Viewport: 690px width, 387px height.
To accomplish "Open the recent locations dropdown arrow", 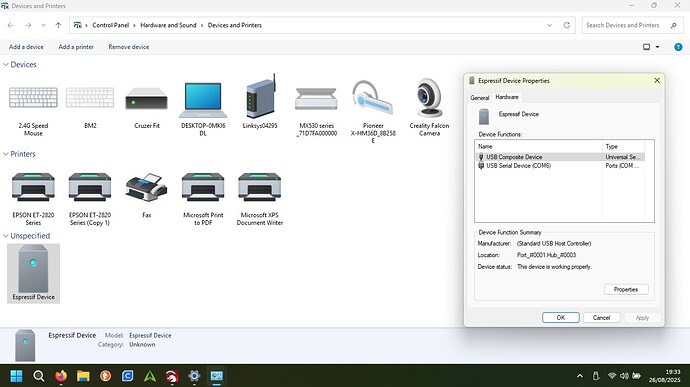I will [x=44, y=26].
